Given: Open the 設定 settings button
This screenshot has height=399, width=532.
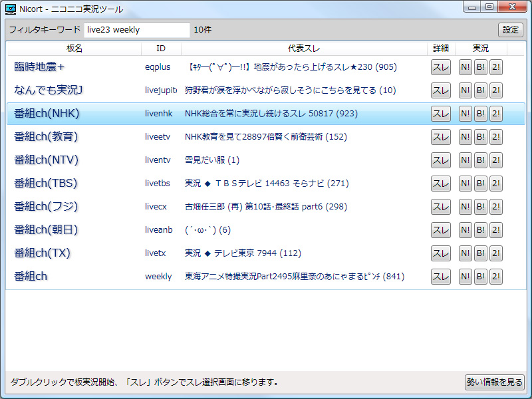Looking at the screenshot, I should (x=511, y=30).
